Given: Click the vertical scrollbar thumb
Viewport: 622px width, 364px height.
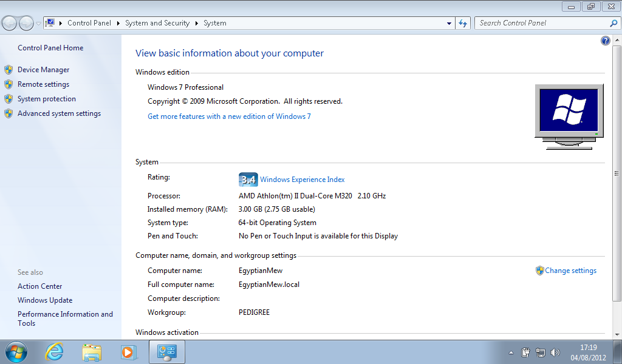Looking at the screenshot, I should 617,173.
